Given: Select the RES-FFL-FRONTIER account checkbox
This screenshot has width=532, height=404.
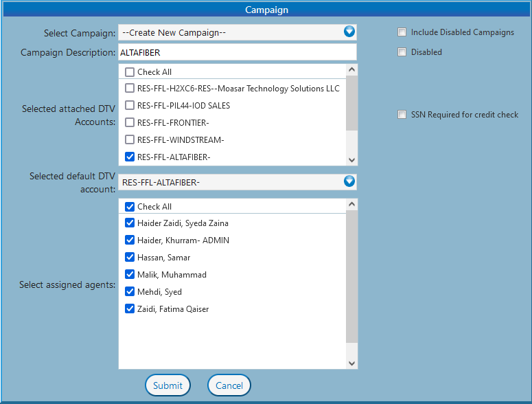Looking at the screenshot, I should [x=130, y=123].
